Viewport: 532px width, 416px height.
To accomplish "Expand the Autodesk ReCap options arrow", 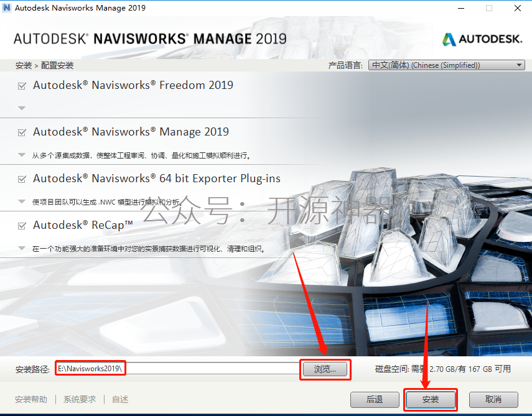I will tap(22, 248).
